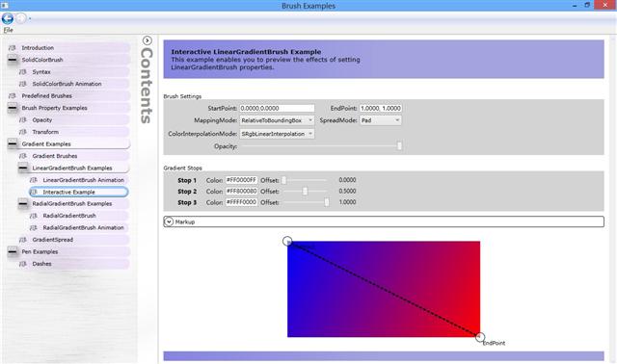
Task: Click the StartPoint circle handle on gradient
Action: click(x=287, y=241)
